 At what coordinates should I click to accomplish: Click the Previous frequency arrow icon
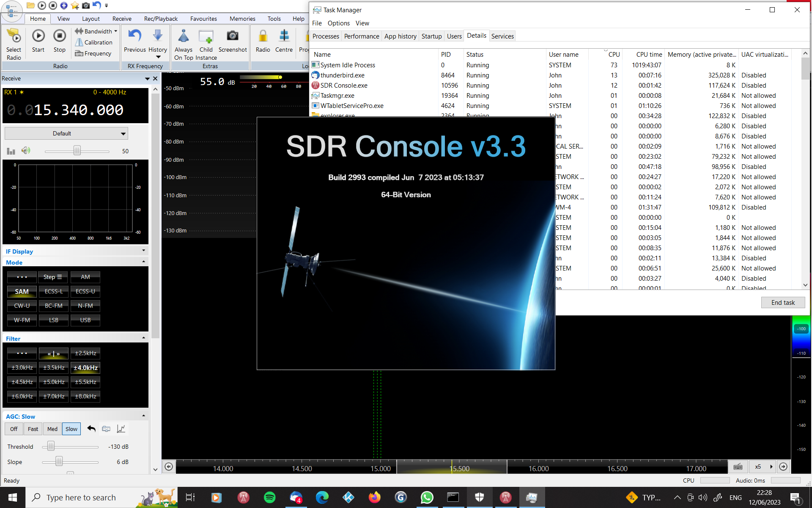click(x=134, y=36)
